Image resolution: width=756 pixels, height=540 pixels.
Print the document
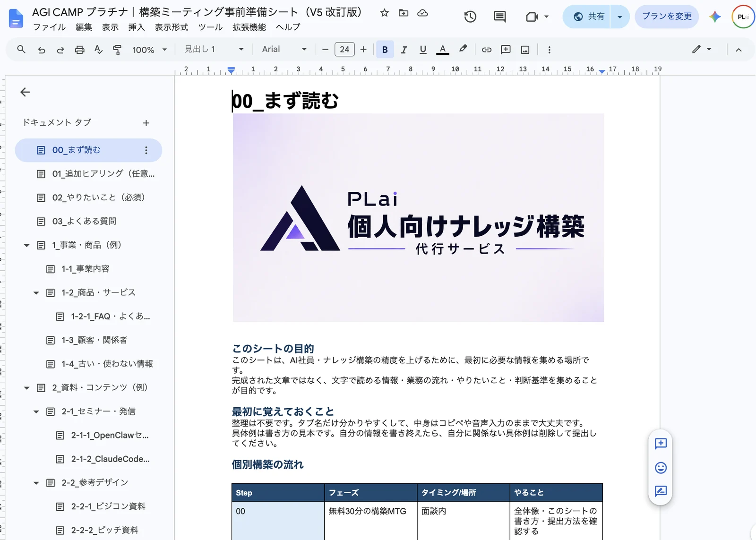79,50
